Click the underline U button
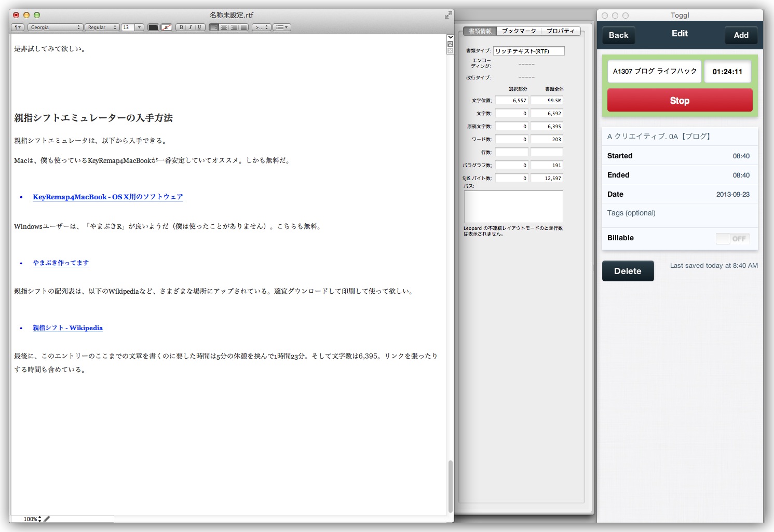This screenshot has height=532, width=774. pyautogui.click(x=199, y=27)
